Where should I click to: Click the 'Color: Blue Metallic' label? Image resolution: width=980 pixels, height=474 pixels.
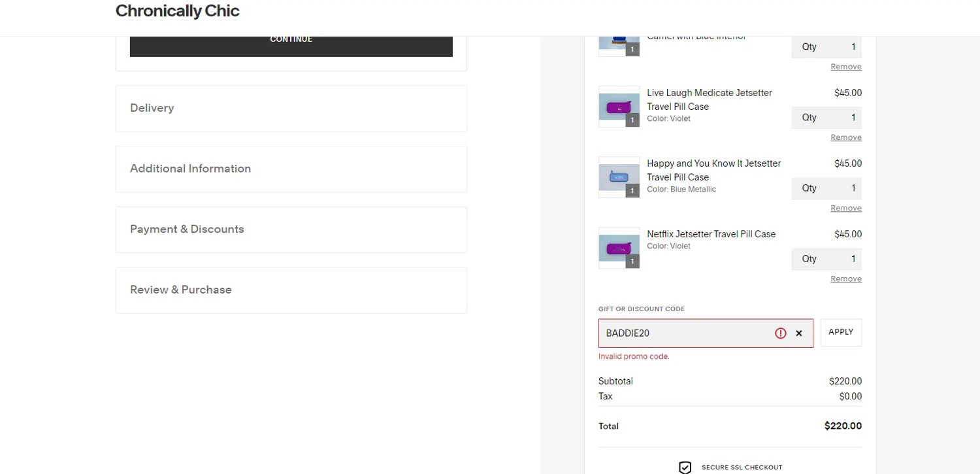(x=681, y=190)
